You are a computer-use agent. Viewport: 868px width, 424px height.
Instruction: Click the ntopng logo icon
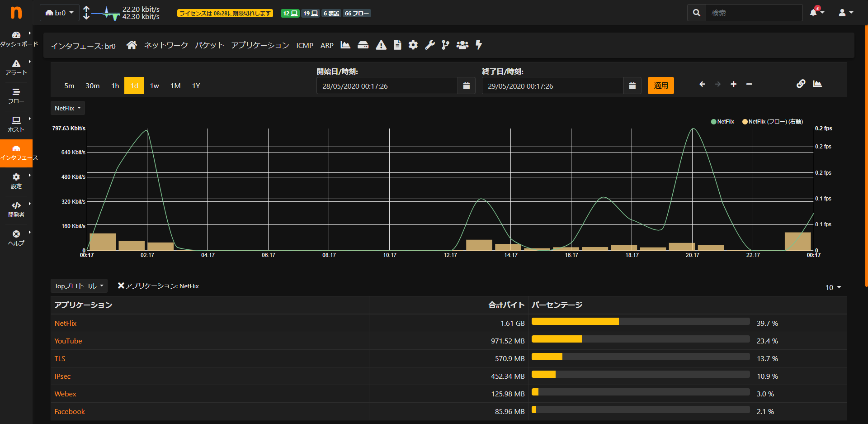pos(16,13)
